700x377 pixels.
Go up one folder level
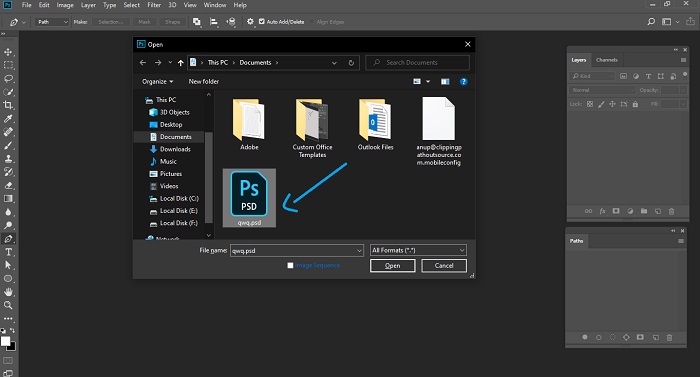coord(180,63)
